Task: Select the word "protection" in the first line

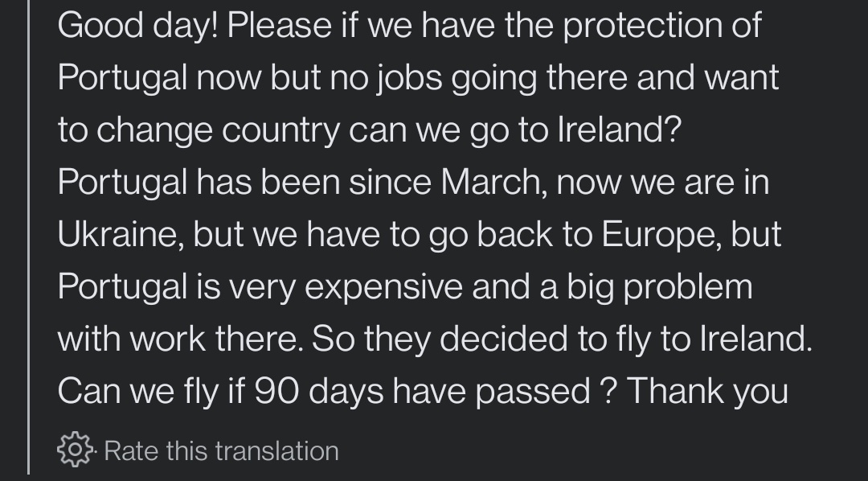Action: (x=642, y=26)
